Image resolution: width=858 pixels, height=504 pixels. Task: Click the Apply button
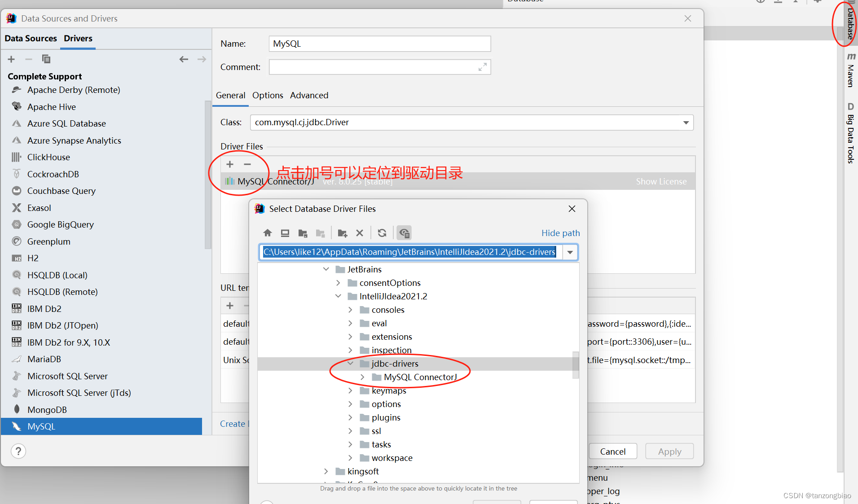[x=669, y=451]
